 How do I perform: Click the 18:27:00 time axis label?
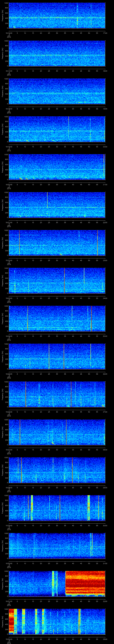click(9, 450)
